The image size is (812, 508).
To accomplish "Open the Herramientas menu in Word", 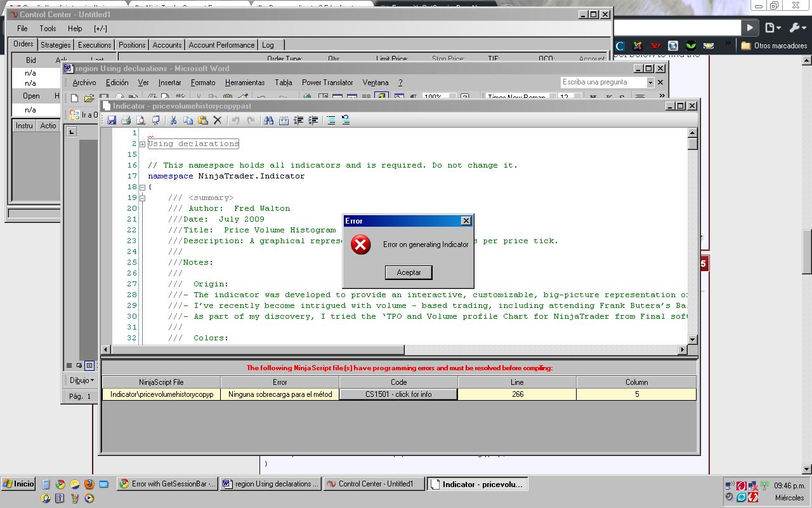I will click(245, 83).
